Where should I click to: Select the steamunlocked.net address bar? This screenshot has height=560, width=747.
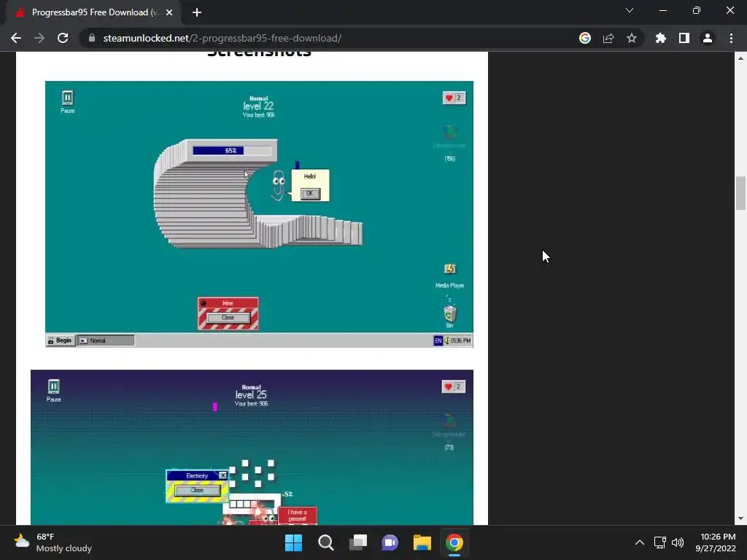(x=329, y=38)
